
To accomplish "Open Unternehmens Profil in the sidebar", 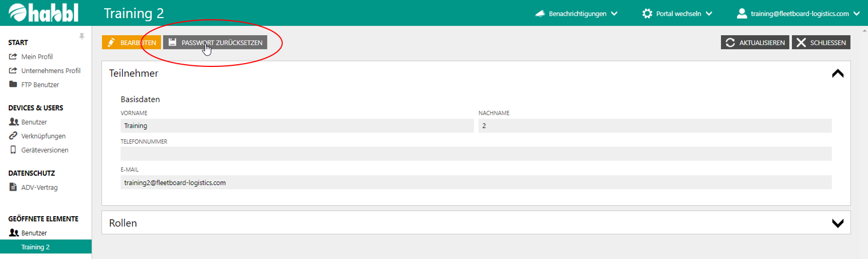I will click(50, 71).
